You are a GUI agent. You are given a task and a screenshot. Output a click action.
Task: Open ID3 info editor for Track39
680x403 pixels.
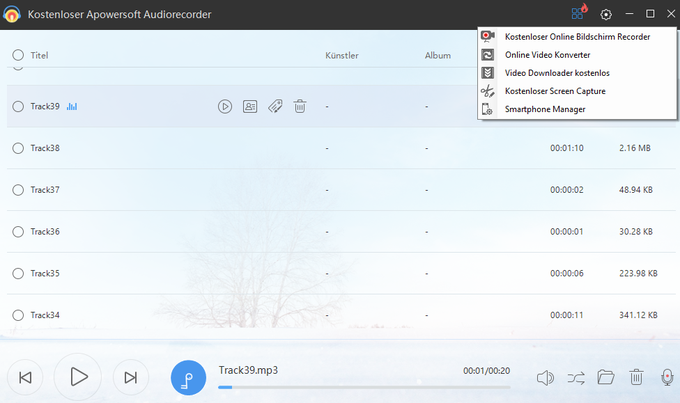(250, 106)
